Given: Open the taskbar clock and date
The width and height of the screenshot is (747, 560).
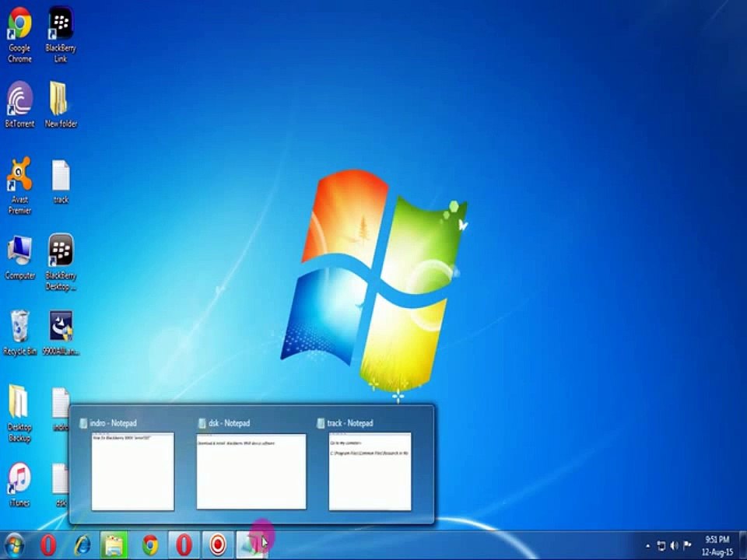Looking at the screenshot, I should coord(717,546).
